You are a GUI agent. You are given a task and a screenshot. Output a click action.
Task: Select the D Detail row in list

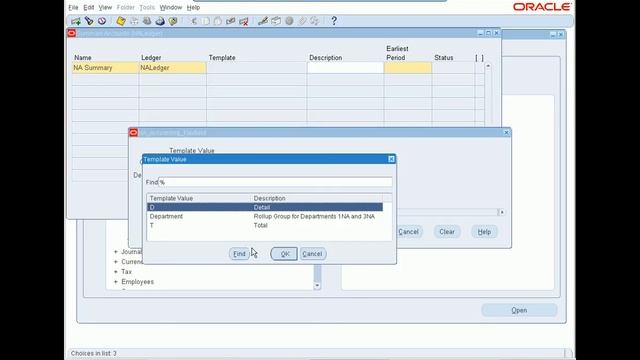pos(264,207)
